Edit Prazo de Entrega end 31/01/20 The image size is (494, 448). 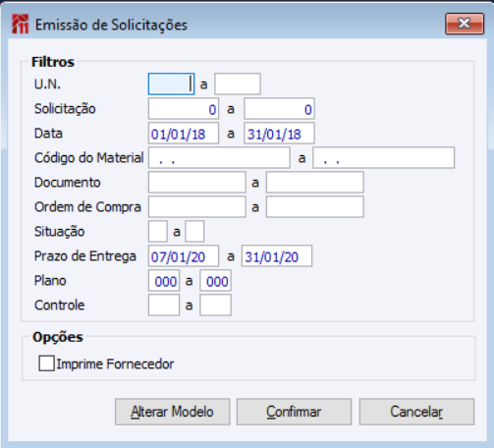(x=277, y=256)
